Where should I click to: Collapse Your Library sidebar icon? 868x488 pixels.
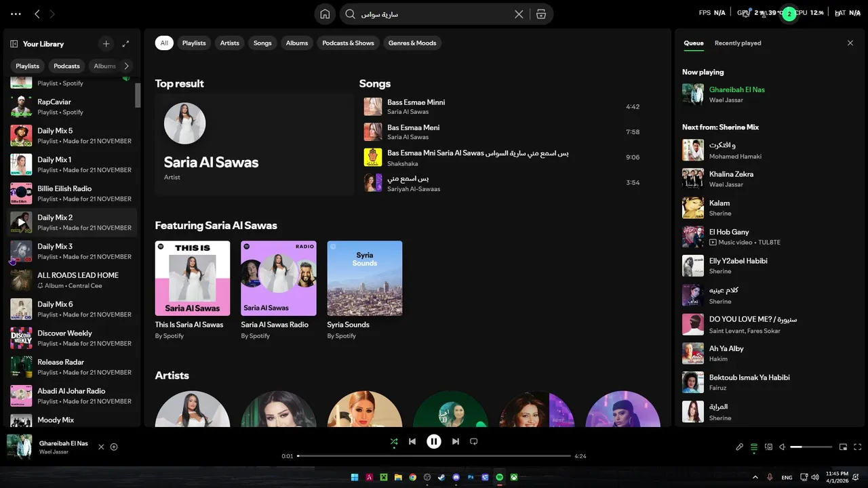click(x=14, y=44)
